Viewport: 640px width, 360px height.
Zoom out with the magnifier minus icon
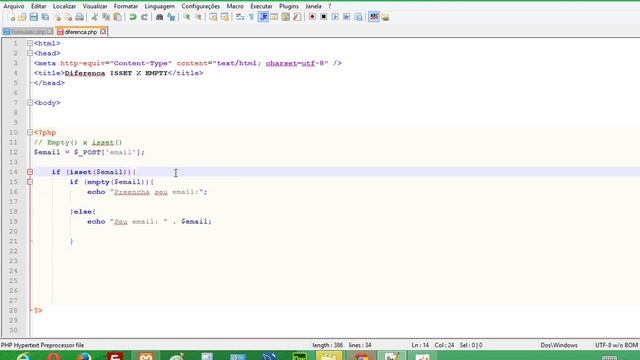(198, 17)
